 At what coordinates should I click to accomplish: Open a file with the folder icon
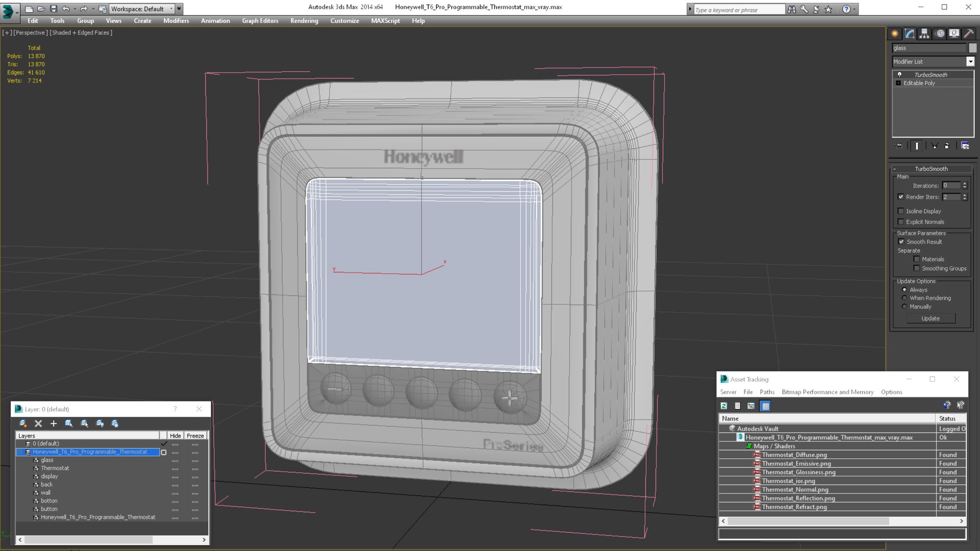tap(41, 9)
